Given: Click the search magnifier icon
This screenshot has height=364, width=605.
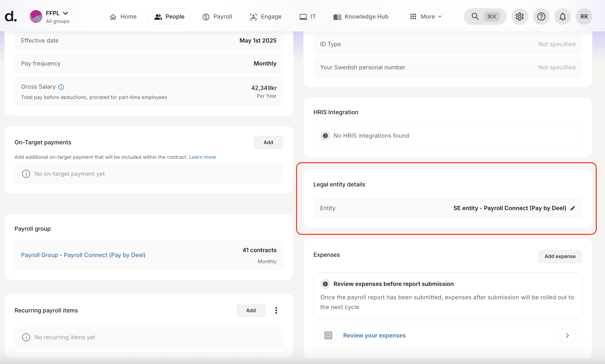Looking at the screenshot, I should click(x=475, y=16).
